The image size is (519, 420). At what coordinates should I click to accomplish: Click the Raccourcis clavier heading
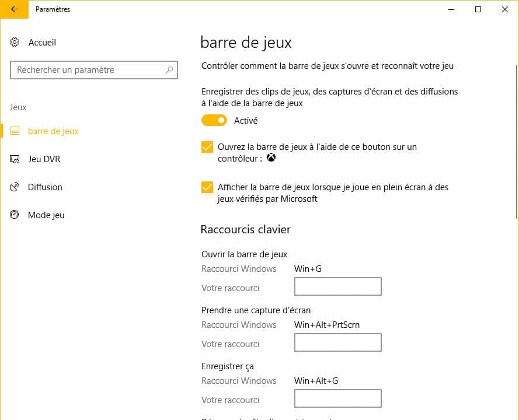[x=245, y=229]
